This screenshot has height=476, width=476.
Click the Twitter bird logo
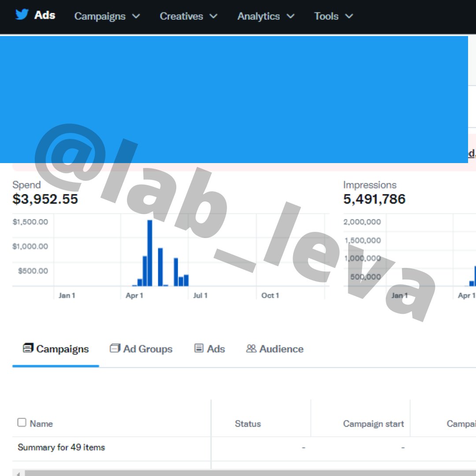(x=22, y=15)
